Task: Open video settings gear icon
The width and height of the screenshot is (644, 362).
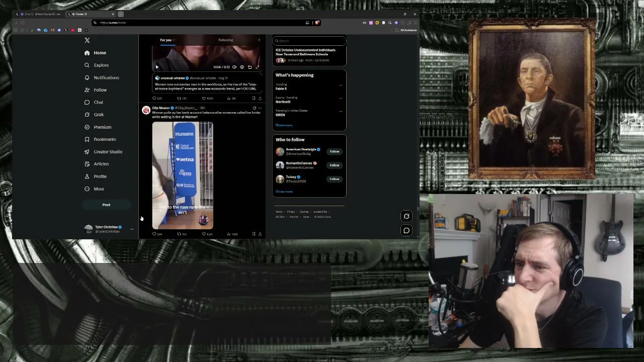Action: point(242,67)
